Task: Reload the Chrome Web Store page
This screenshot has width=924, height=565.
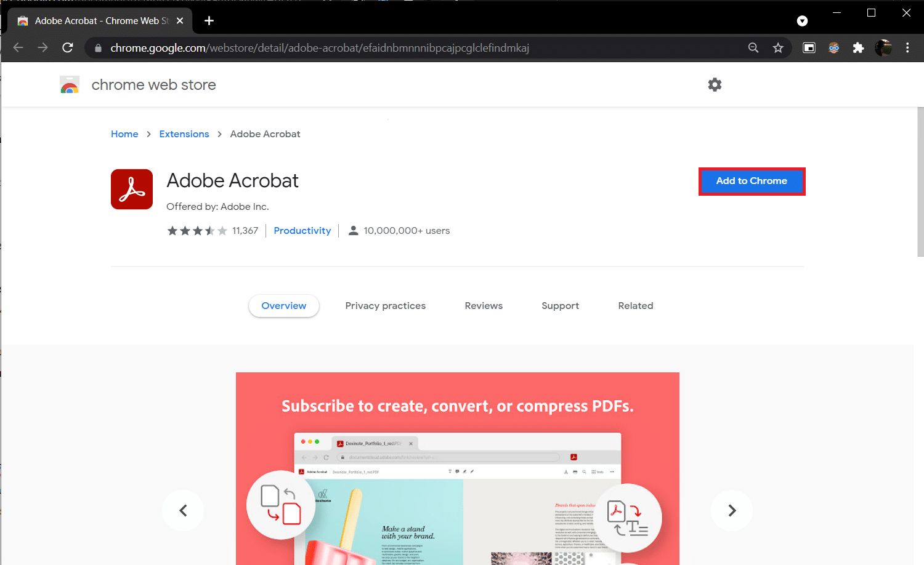Action: (68, 48)
